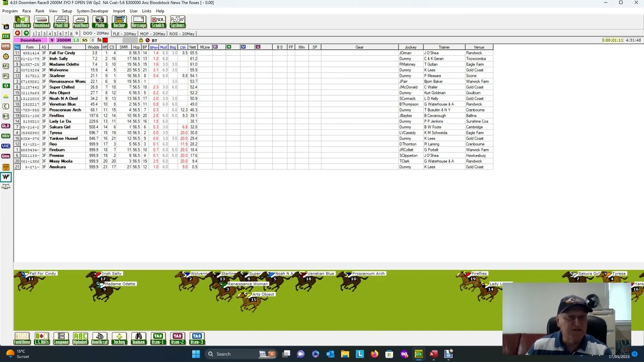Select the Fall For Cindy row
644x362 pixels.
254,53
